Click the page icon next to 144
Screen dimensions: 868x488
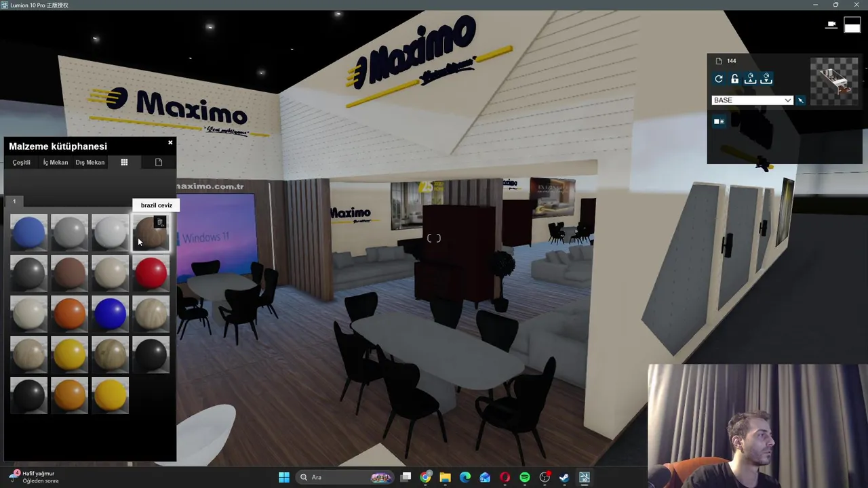point(719,61)
